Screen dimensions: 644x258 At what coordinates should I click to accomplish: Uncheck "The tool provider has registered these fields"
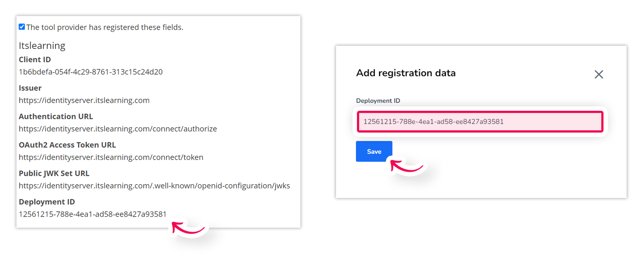(x=21, y=27)
